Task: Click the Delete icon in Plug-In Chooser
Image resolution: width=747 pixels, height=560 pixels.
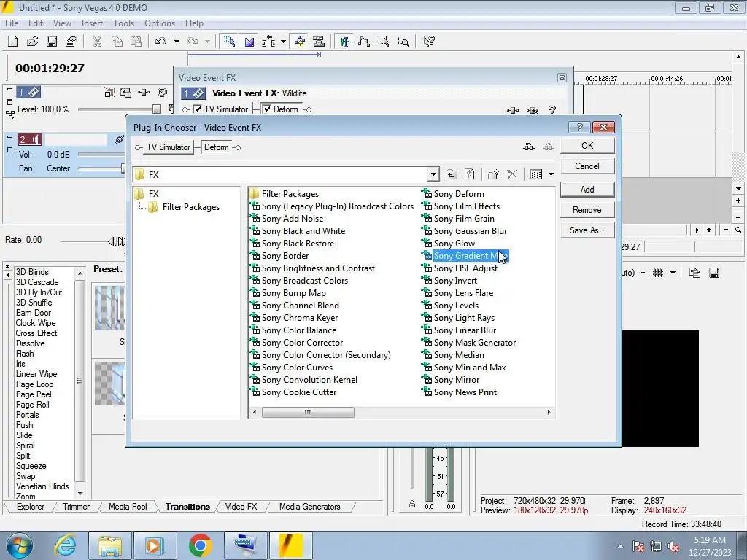Action: [x=512, y=175]
